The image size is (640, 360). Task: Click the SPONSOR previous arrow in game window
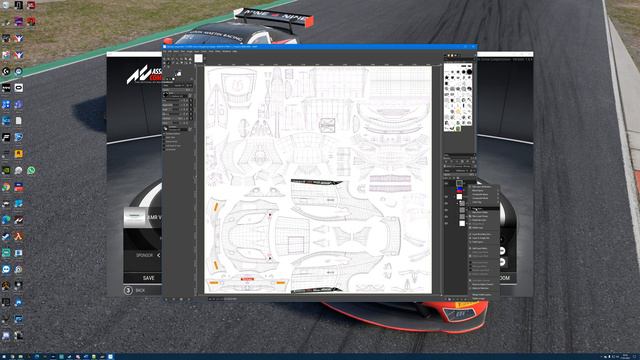(x=159, y=255)
